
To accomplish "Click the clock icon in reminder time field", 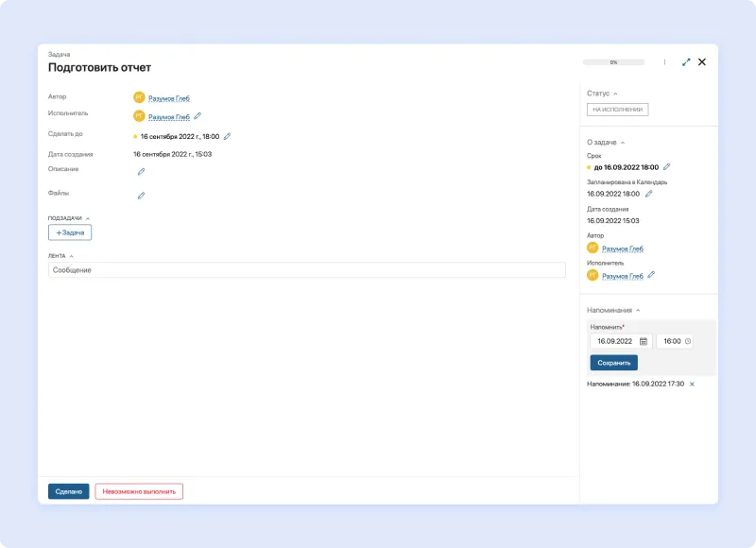I will [x=687, y=341].
